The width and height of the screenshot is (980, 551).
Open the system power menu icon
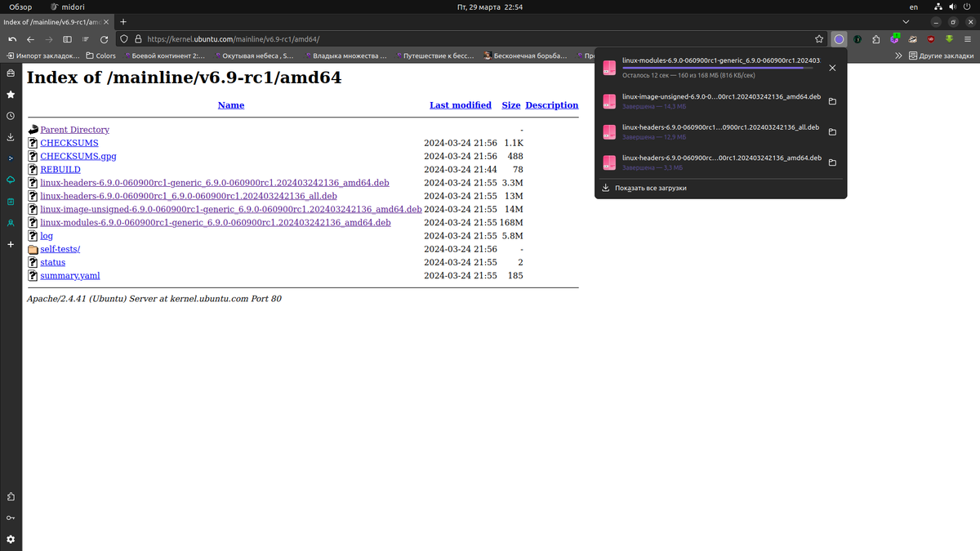tap(967, 7)
